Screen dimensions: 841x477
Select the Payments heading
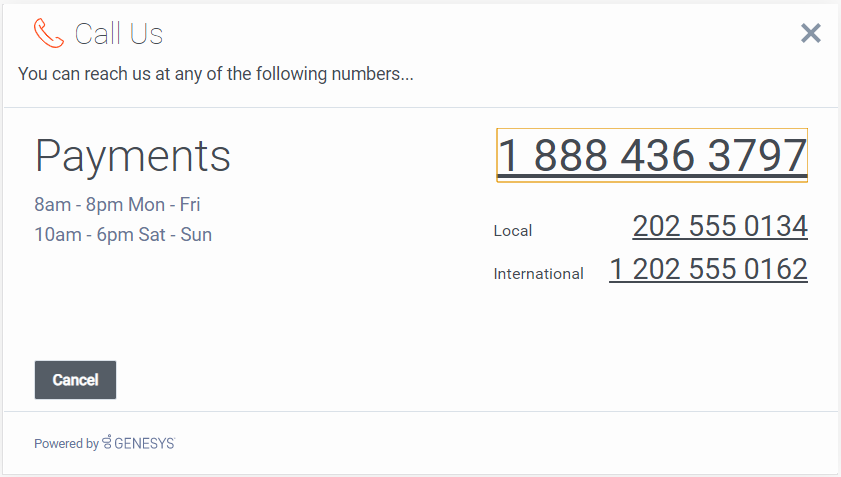(x=133, y=156)
